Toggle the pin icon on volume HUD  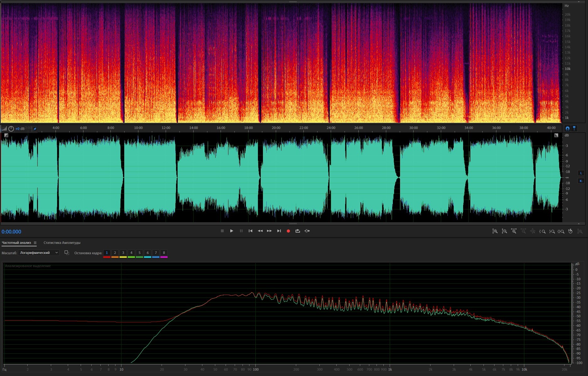pyautogui.click(x=35, y=129)
